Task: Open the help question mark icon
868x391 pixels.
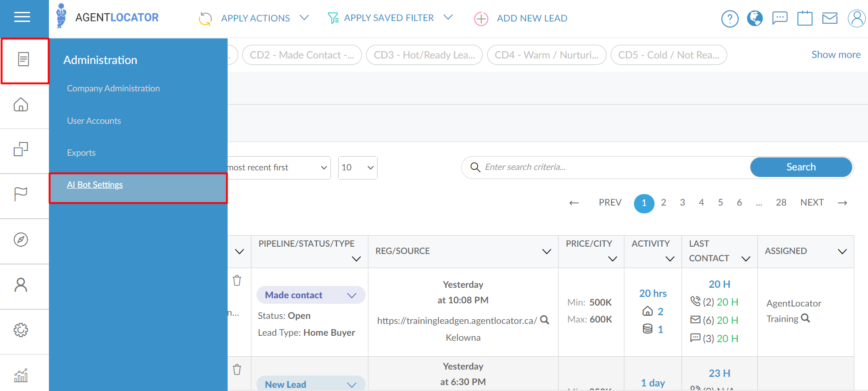Action: point(730,19)
